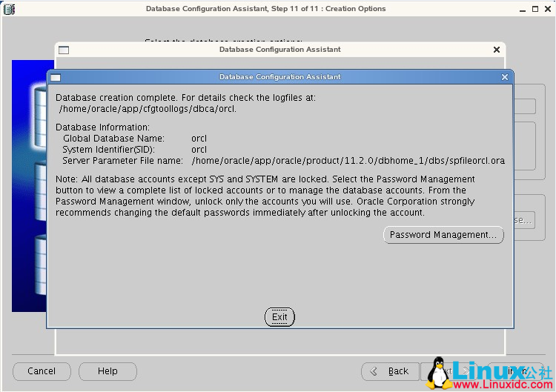The image size is (556, 392).
Task: Minimize the main wizard window
Action: click(x=523, y=9)
